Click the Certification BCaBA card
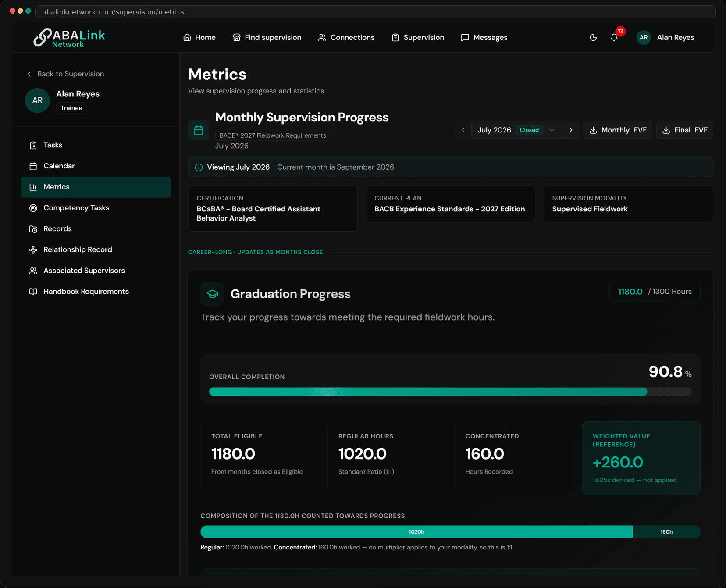The height and width of the screenshot is (588, 726). [273, 208]
